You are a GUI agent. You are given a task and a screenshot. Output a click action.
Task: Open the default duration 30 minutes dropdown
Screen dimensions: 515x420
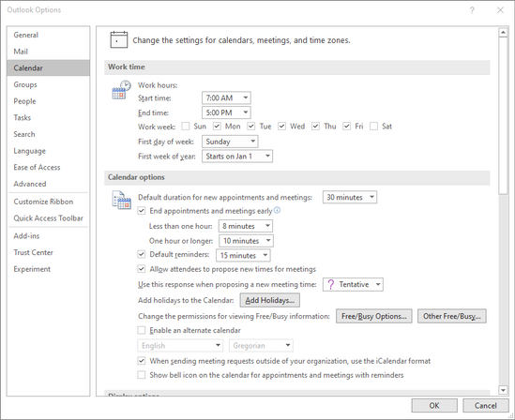pyautogui.click(x=350, y=197)
